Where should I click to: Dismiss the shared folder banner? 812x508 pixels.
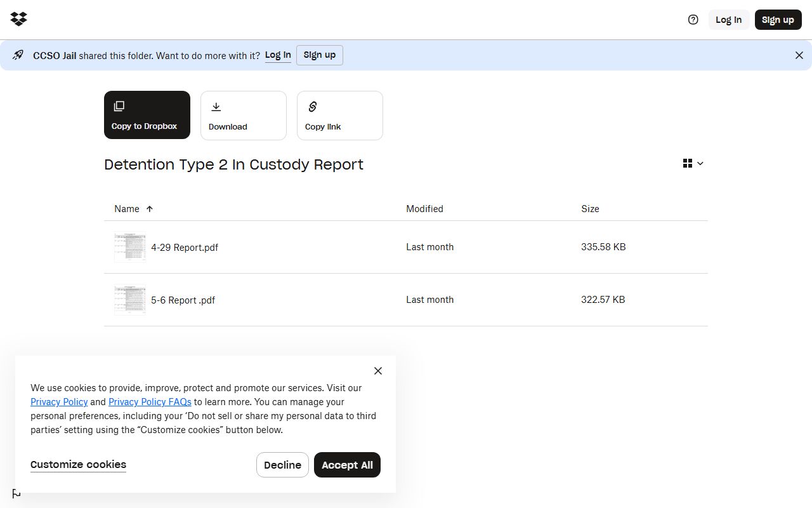coord(799,55)
